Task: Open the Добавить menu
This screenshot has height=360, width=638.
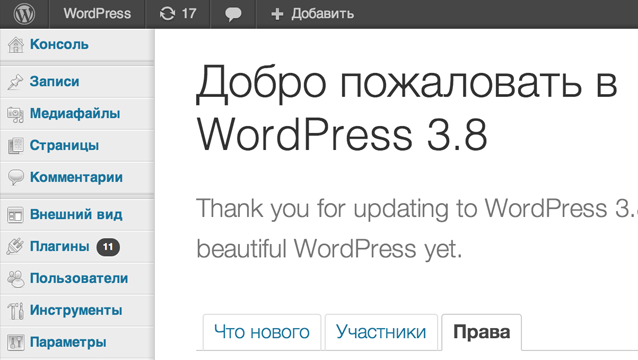Action: click(322, 14)
